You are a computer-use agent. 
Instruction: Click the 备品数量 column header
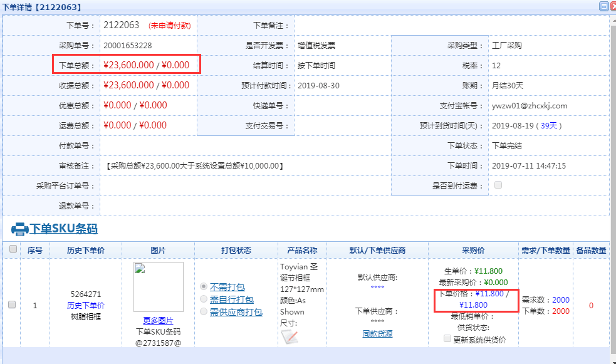(x=592, y=251)
